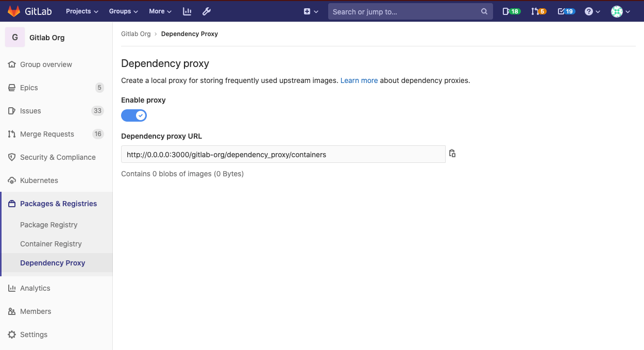Open the Security & Compliance section
The image size is (644, 350).
pos(57,157)
